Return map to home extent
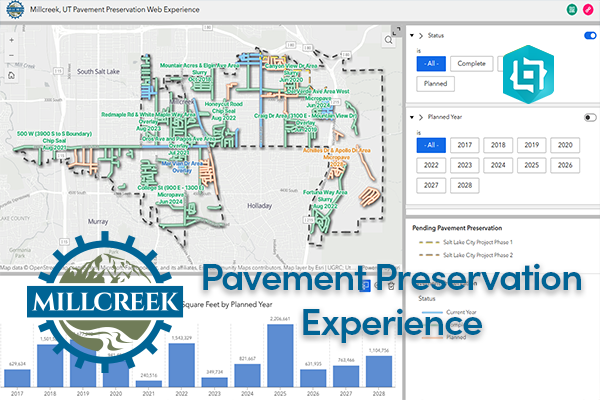600x400 pixels. [11, 75]
